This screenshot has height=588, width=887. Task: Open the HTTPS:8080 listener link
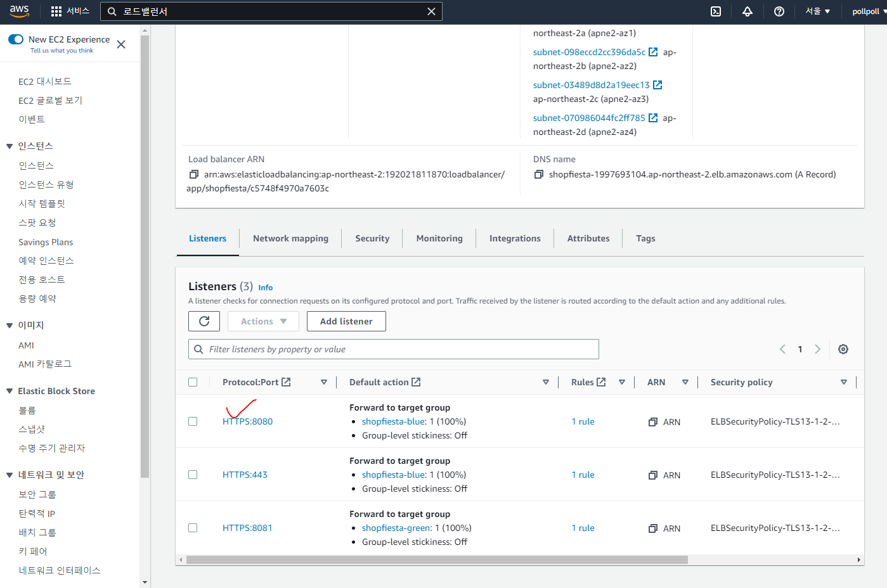point(247,421)
